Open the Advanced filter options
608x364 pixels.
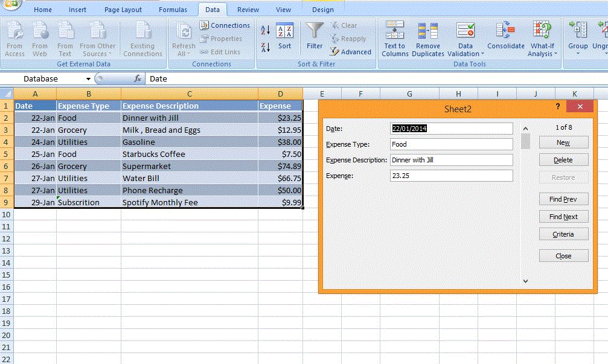click(x=351, y=52)
